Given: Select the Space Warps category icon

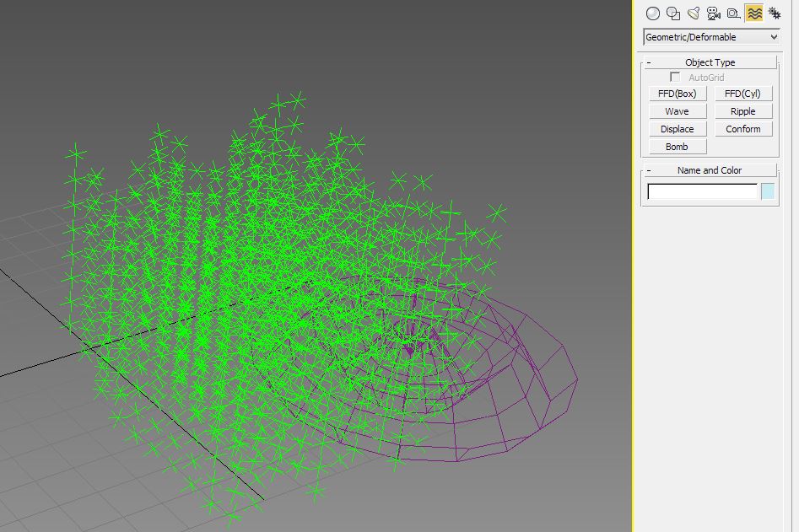Looking at the screenshot, I should click(754, 13).
